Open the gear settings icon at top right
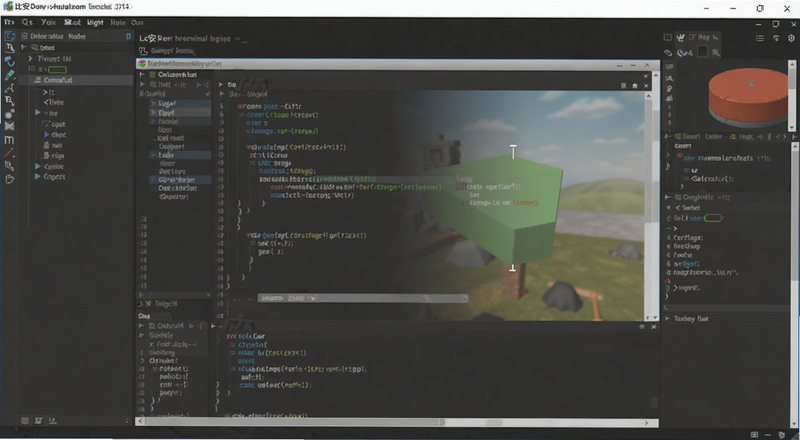This screenshot has width=800, height=440. (791, 38)
